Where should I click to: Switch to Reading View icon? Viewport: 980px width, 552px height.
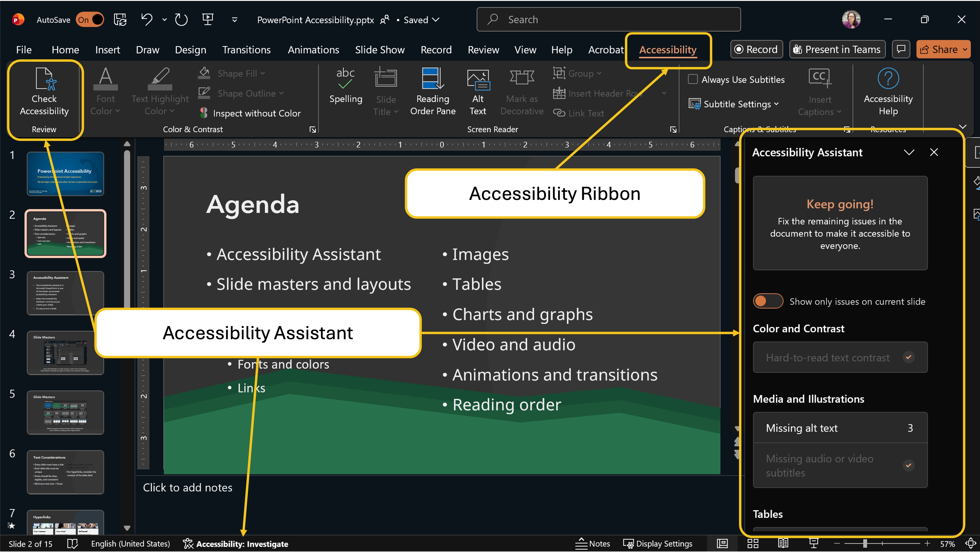tap(783, 544)
